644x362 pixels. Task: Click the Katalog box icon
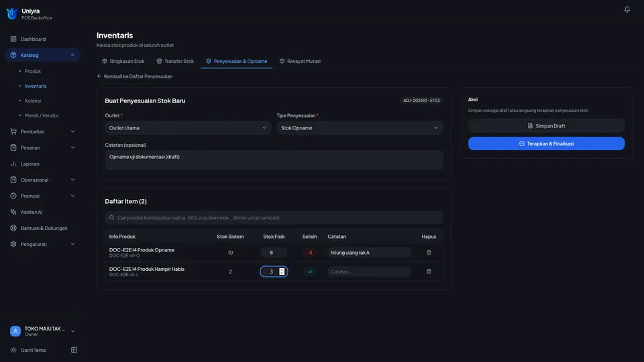pos(13,55)
